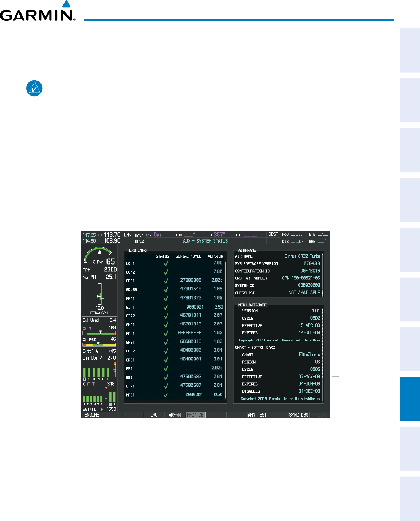The image size is (420, 521).
Task: Click the GMU1 status checkmark
Action: point(166,333)
